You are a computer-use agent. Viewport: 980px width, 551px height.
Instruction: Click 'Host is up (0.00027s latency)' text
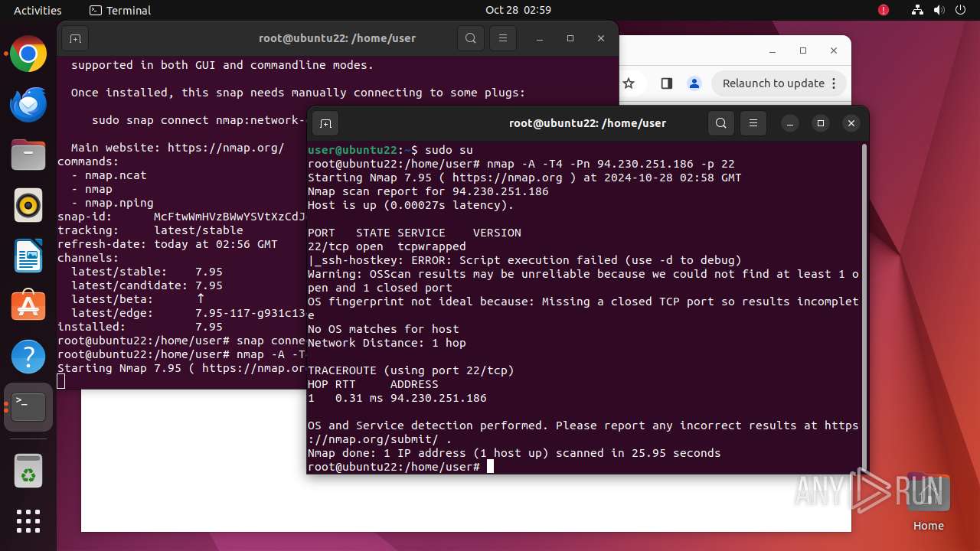point(411,205)
